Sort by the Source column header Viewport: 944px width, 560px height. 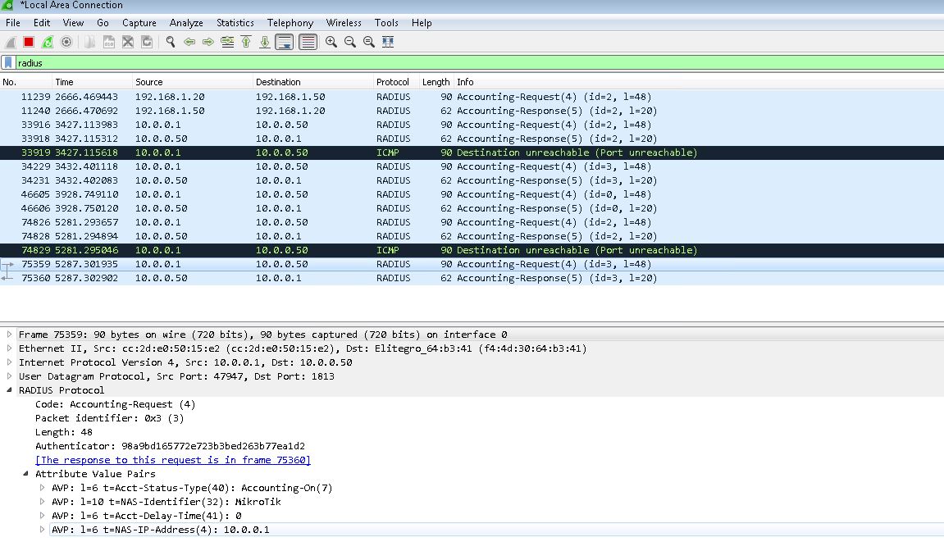coord(193,82)
